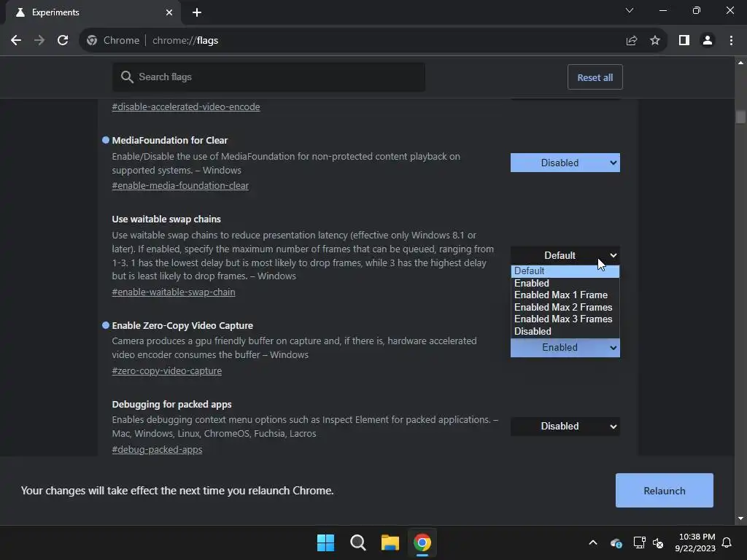Reload the chrome://flags page
This screenshot has height=560, width=747.
pos(63,41)
